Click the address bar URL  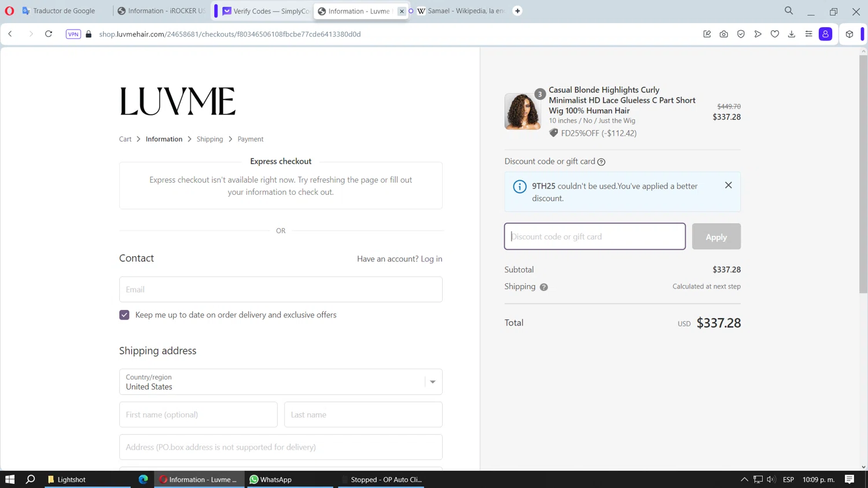230,34
